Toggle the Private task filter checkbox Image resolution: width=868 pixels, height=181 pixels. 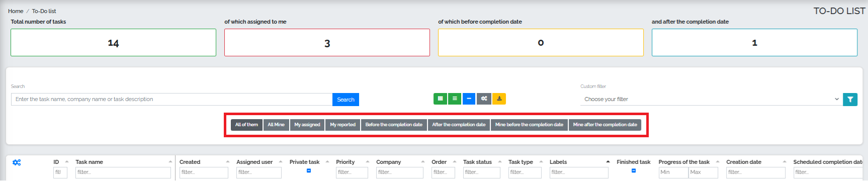(x=309, y=171)
